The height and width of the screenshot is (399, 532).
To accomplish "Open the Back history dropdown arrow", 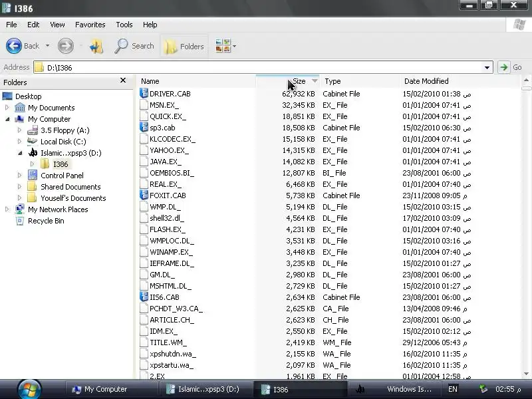I will coord(47,45).
